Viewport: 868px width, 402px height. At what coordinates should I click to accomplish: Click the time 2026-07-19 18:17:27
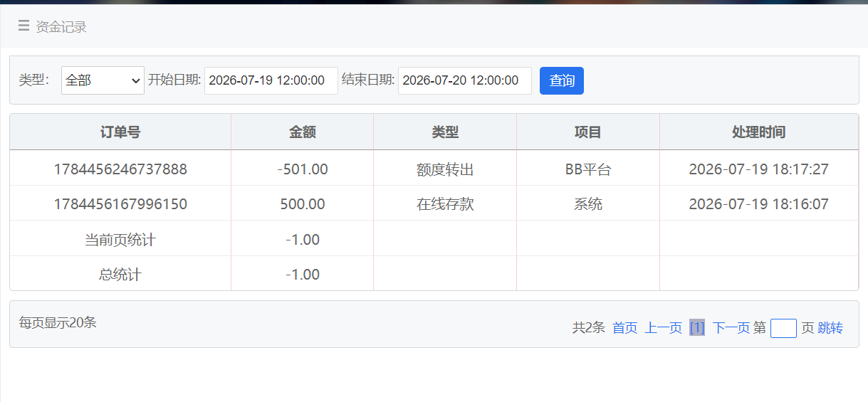(759, 169)
